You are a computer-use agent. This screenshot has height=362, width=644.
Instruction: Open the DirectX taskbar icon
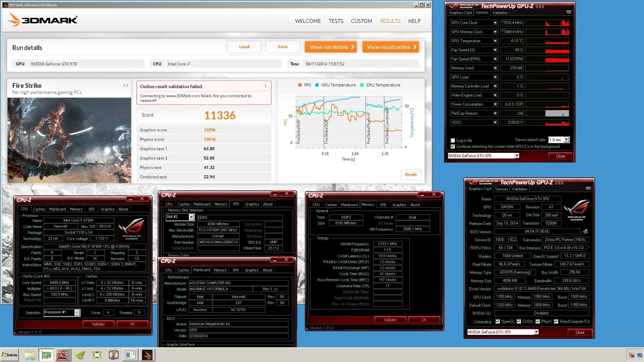coord(97,355)
